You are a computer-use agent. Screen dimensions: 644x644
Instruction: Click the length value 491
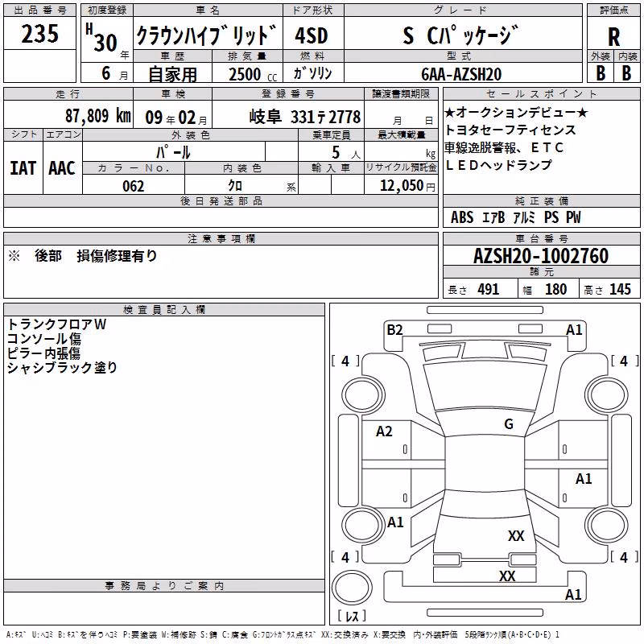[x=489, y=290]
